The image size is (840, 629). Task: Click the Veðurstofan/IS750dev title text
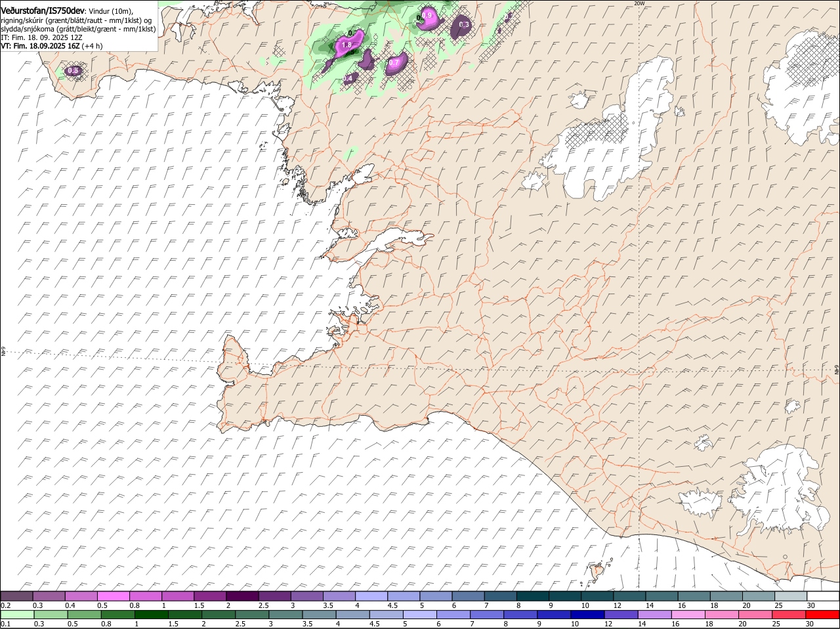tap(43, 11)
